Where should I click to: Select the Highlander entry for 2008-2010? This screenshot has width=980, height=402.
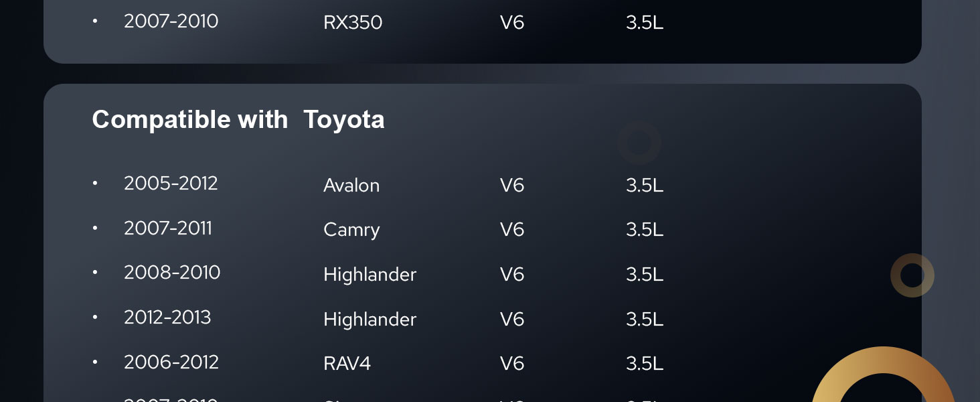tap(370, 275)
